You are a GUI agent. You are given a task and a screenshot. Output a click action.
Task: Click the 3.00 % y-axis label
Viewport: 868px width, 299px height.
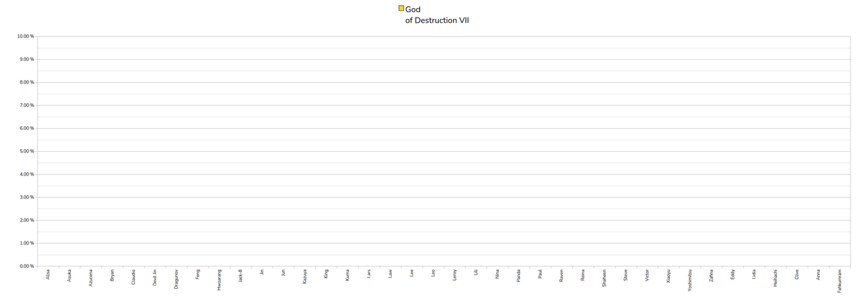(26, 197)
